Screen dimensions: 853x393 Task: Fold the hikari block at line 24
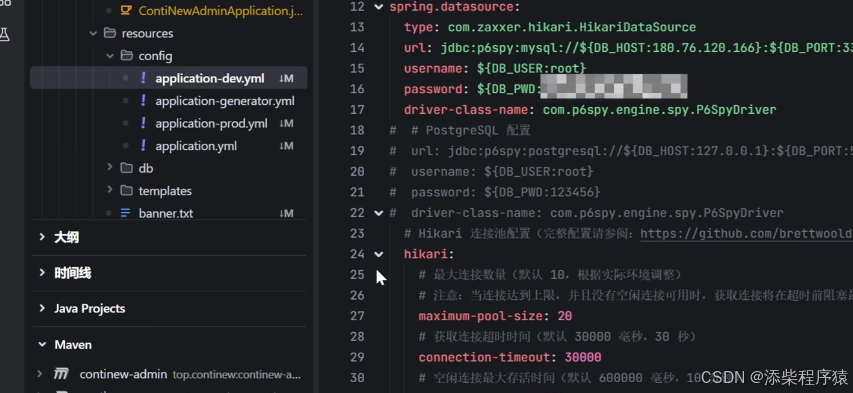click(x=379, y=254)
